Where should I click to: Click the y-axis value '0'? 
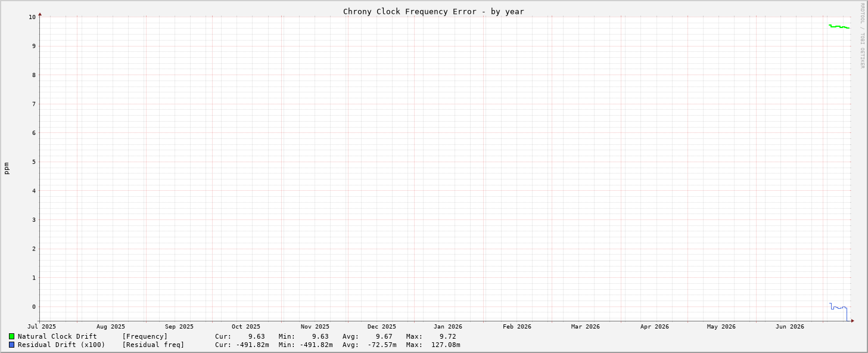click(x=34, y=306)
